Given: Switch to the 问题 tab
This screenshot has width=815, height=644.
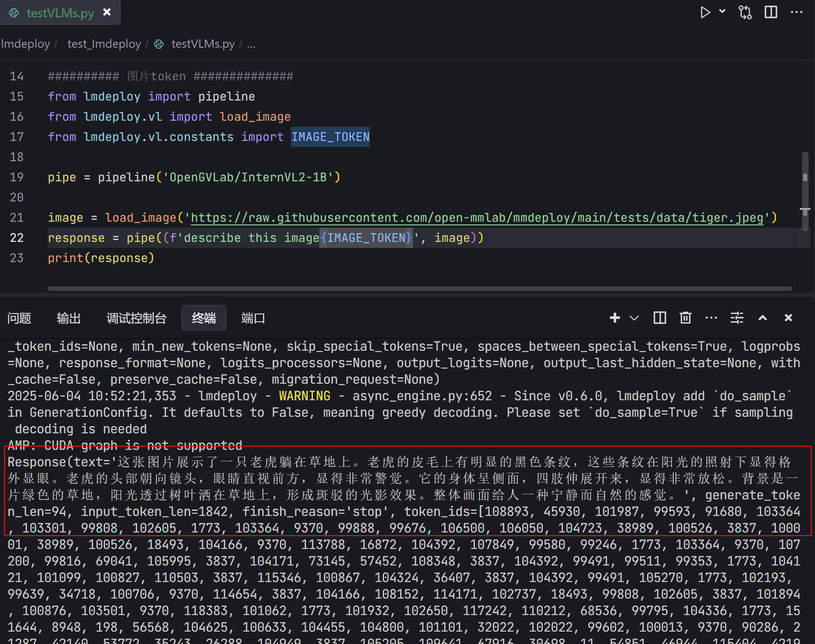Looking at the screenshot, I should [x=19, y=318].
